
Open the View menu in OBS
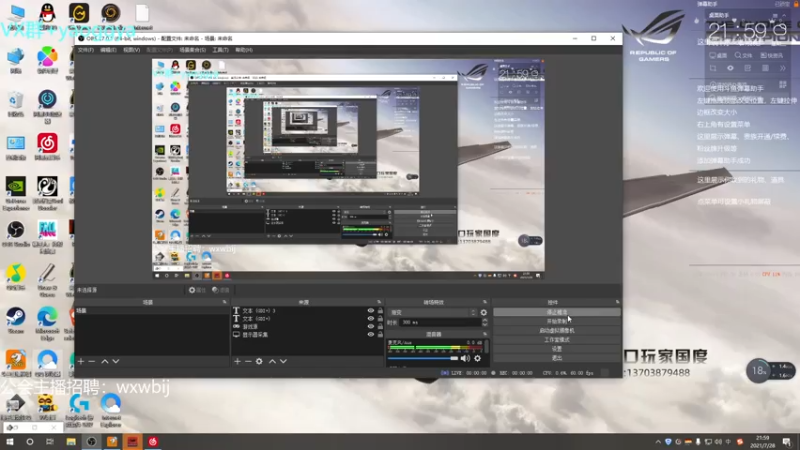click(x=132, y=50)
